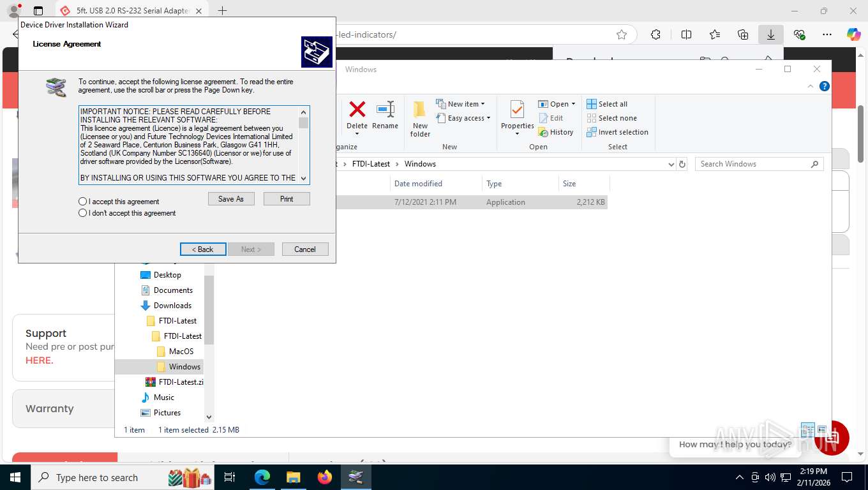This screenshot has width=868, height=490.
Task: Click navigation tree scrollbar down arrow
Action: [x=209, y=417]
